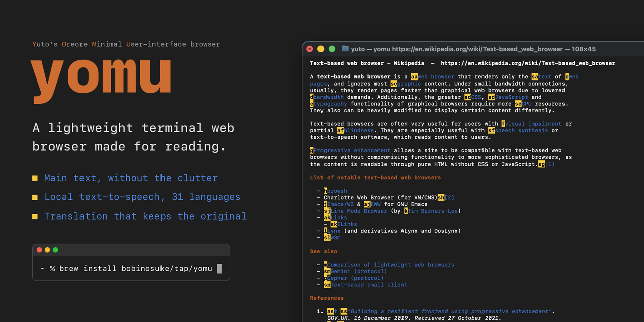Click the green zoom button of yomu terminal
644x322 pixels.
[x=332, y=49]
